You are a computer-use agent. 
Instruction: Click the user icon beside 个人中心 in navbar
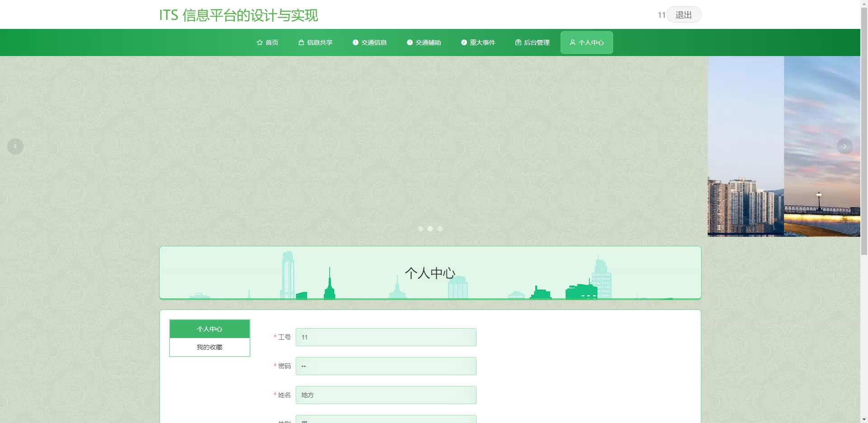pyautogui.click(x=572, y=42)
